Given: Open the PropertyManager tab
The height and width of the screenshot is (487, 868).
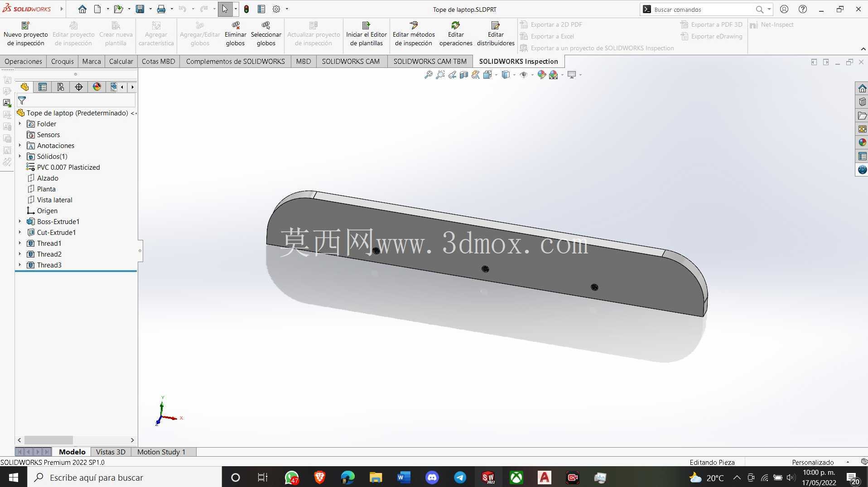Looking at the screenshot, I should (x=43, y=87).
